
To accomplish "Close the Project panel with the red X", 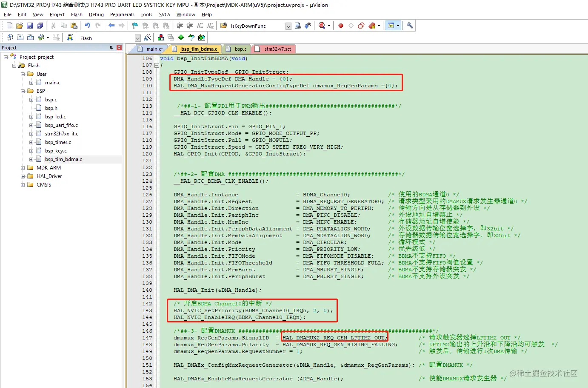I will (119, 48).
